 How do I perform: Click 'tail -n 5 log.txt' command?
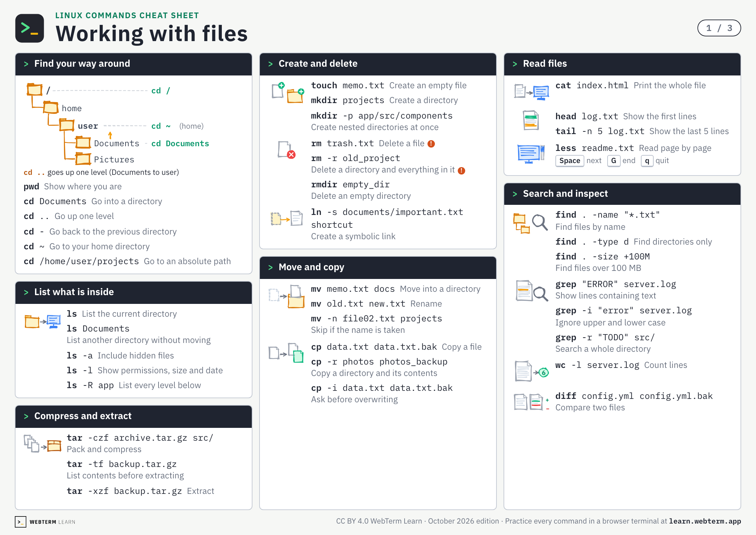pos(600,131)
